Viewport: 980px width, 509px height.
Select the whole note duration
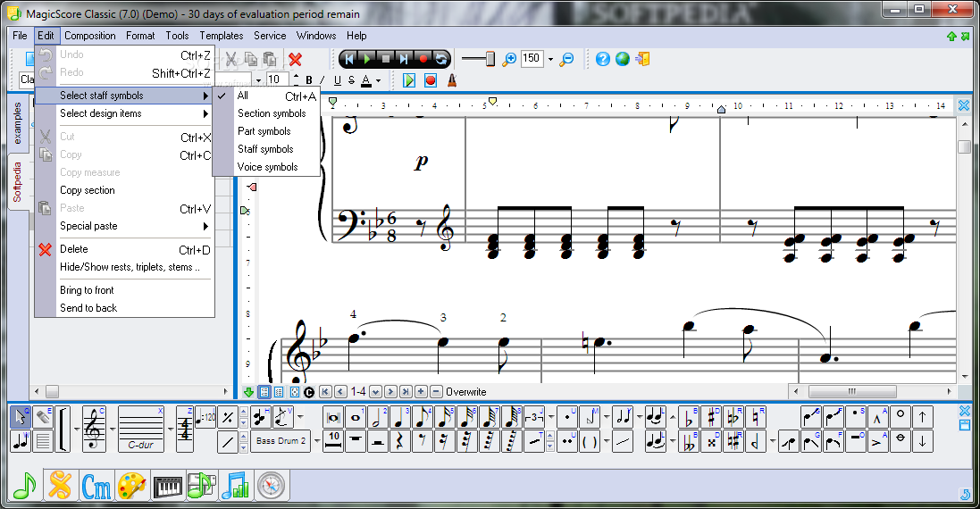[x=356, y=417]
